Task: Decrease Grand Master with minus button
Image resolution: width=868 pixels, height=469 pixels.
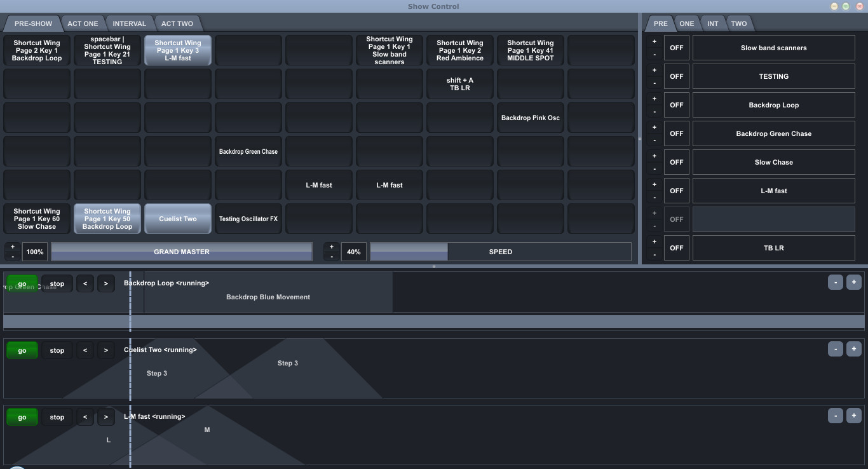Action: click(13, 257)
